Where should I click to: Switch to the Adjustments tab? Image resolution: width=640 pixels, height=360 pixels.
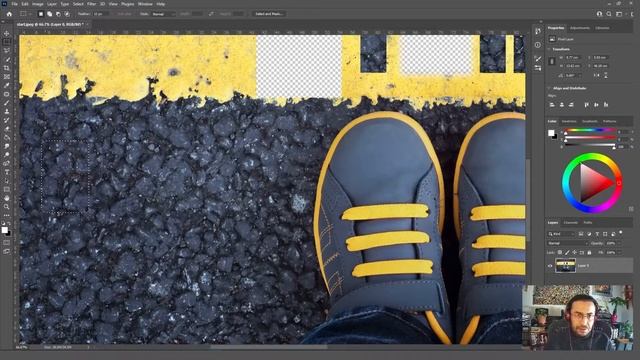click(580, 28)
